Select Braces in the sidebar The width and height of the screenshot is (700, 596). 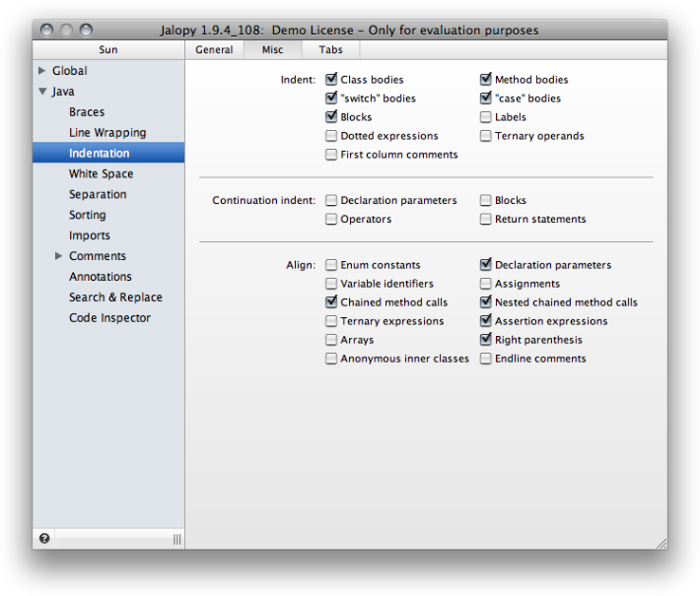pos(108,112)
